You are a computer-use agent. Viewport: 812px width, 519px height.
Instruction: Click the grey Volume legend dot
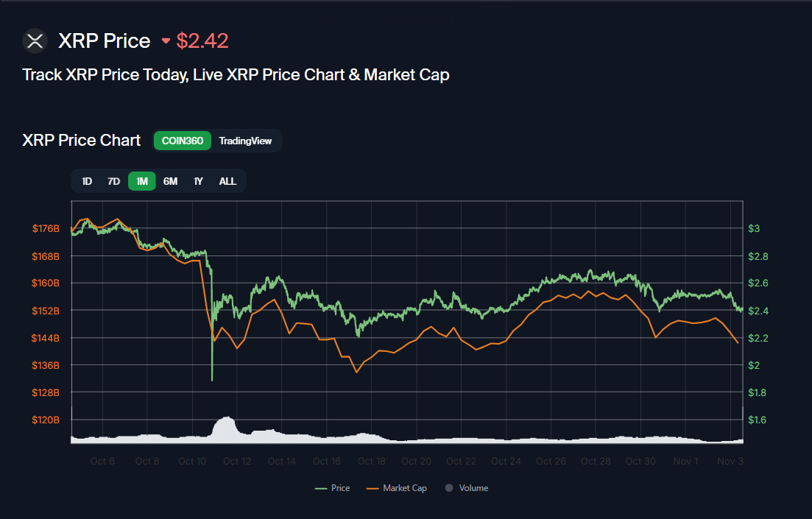(x=449, y=488)
